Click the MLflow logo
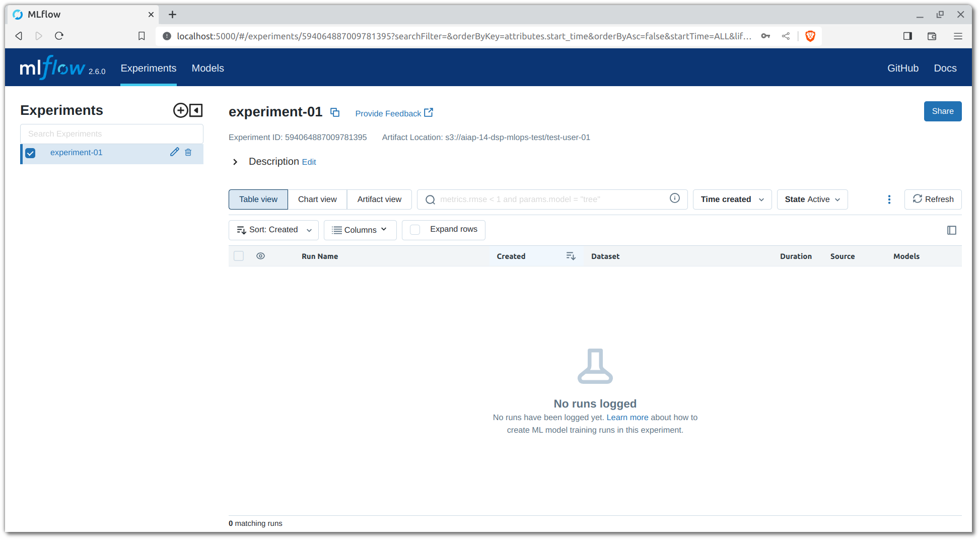980x540 pixels. coord(52,67)
